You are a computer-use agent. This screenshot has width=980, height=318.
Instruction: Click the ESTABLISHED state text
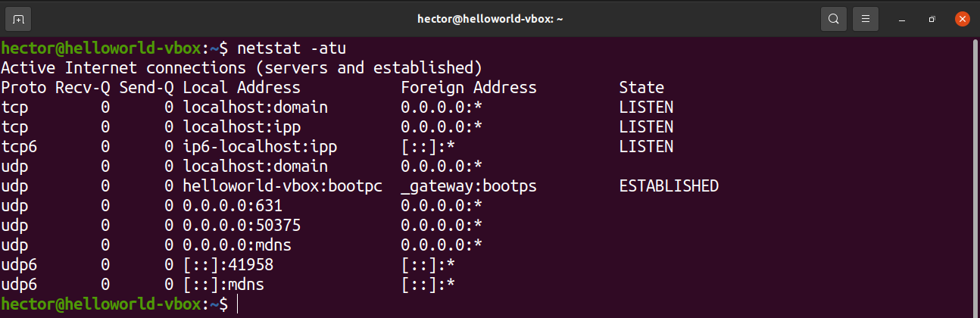tap(668, 186)
